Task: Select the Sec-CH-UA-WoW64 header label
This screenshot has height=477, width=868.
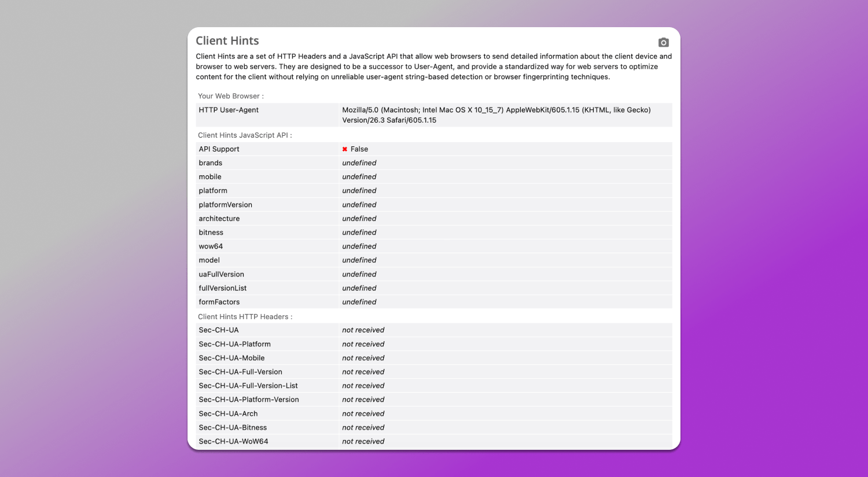Action: click(x=233, y=441)
